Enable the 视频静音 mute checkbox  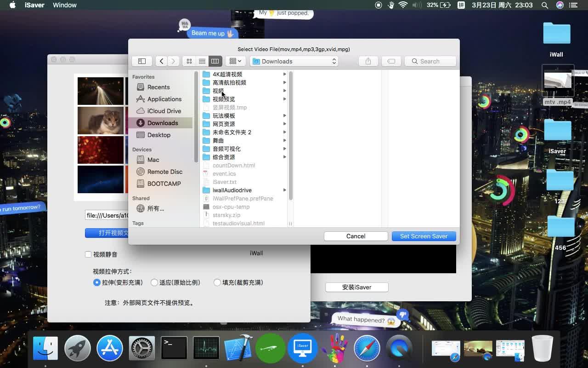pyautogui.click(x=88, y=254)
